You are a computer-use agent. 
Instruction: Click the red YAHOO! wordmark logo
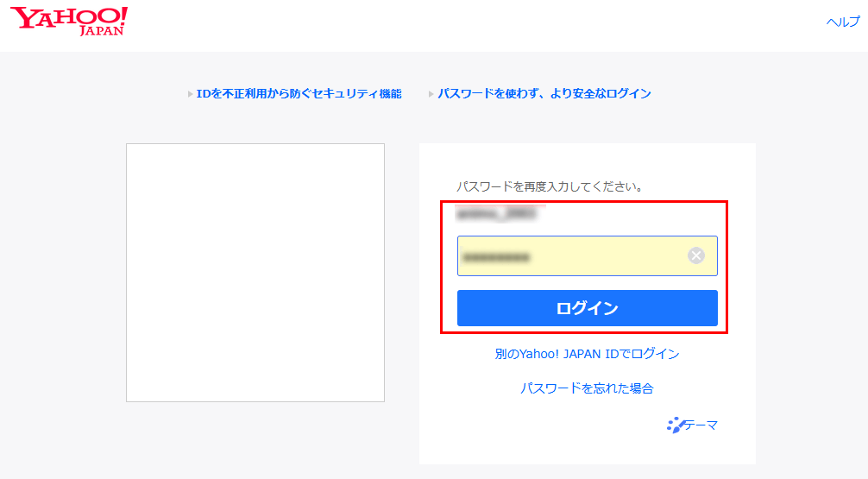[x=69, y=16]
